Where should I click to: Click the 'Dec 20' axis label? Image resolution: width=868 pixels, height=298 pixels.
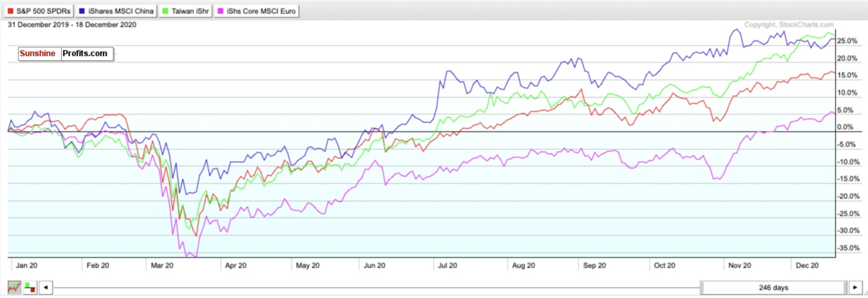click(x=807, y=265)
